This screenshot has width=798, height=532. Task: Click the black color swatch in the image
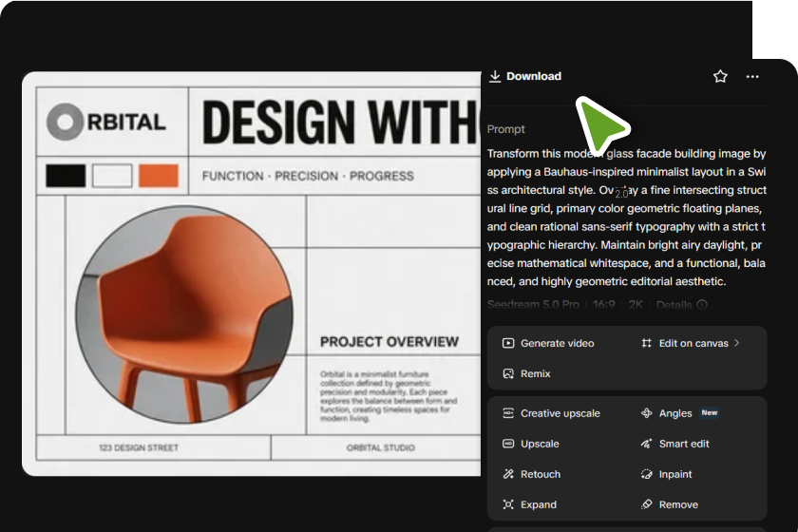point(66,176)
